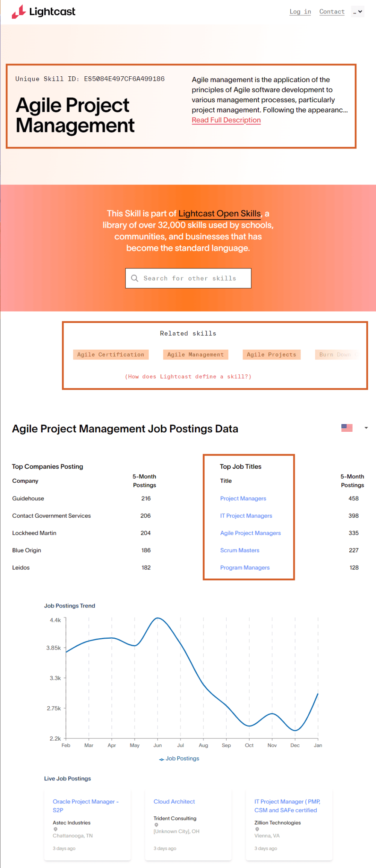376x868 pixels.
Task: Click the Lightcast logo
Action: tap(43, 12)
